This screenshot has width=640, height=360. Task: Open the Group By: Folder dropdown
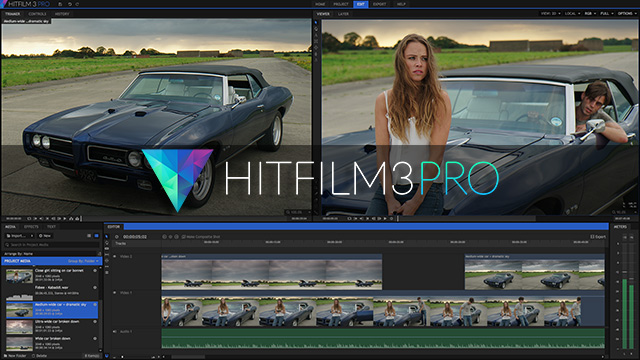[x=84, y=261]
